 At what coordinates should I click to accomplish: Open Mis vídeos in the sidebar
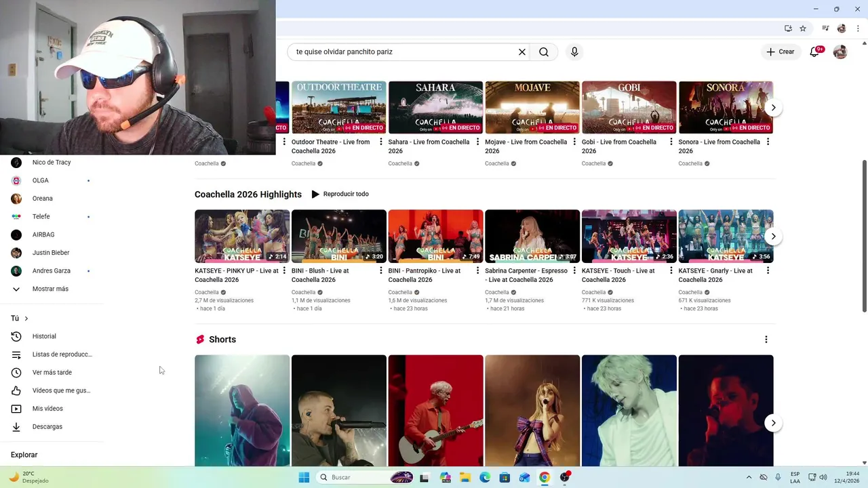(52, 409)
